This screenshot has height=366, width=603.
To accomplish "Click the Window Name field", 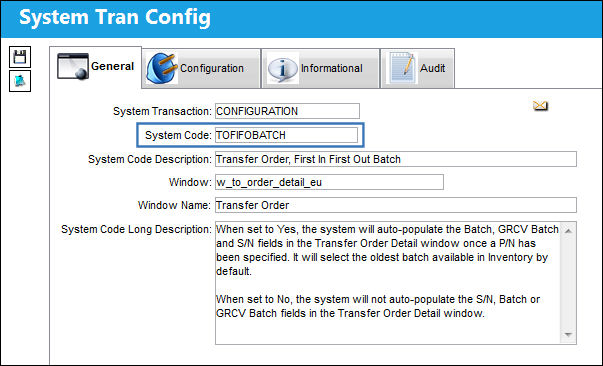I will pos(396,205).
